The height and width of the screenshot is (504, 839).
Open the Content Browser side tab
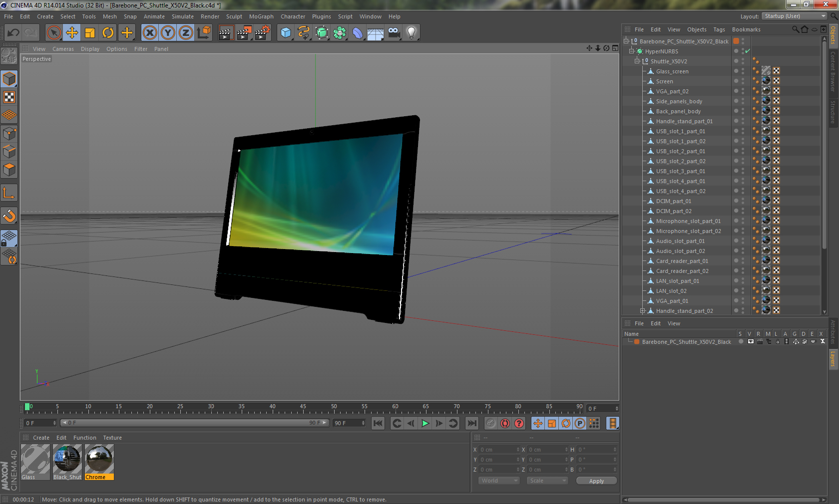pyautogui.click(x=833, y=71)
